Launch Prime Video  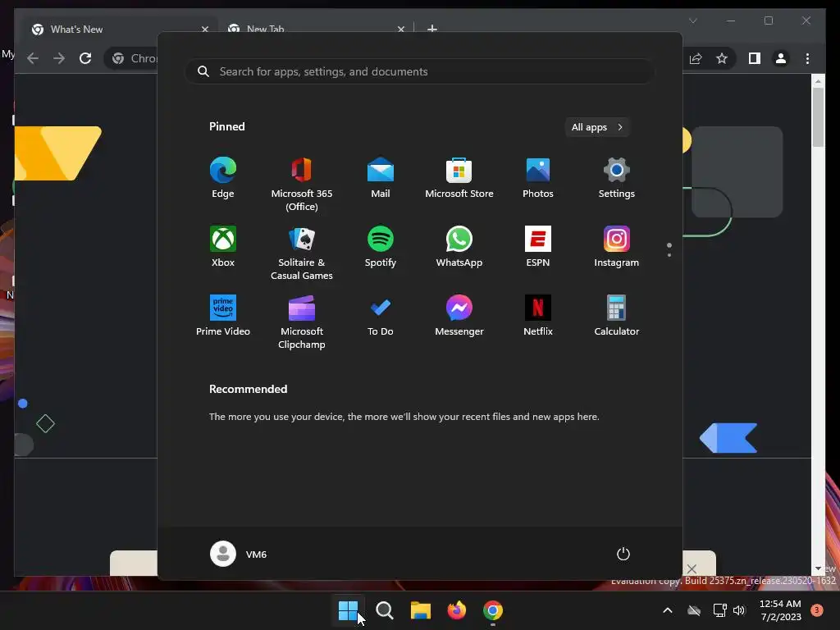pos(223,316)
